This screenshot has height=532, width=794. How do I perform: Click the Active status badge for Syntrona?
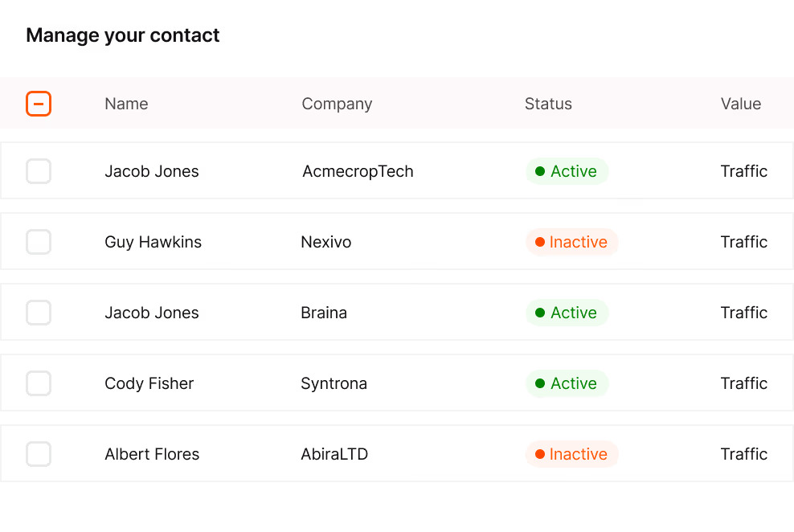567,383
